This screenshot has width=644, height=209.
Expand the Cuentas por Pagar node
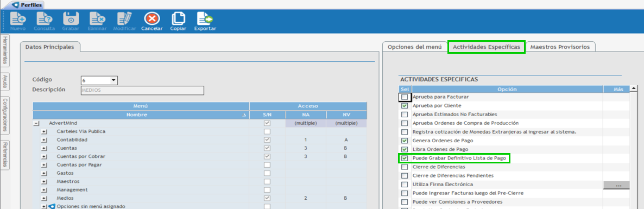coord(45,164)
